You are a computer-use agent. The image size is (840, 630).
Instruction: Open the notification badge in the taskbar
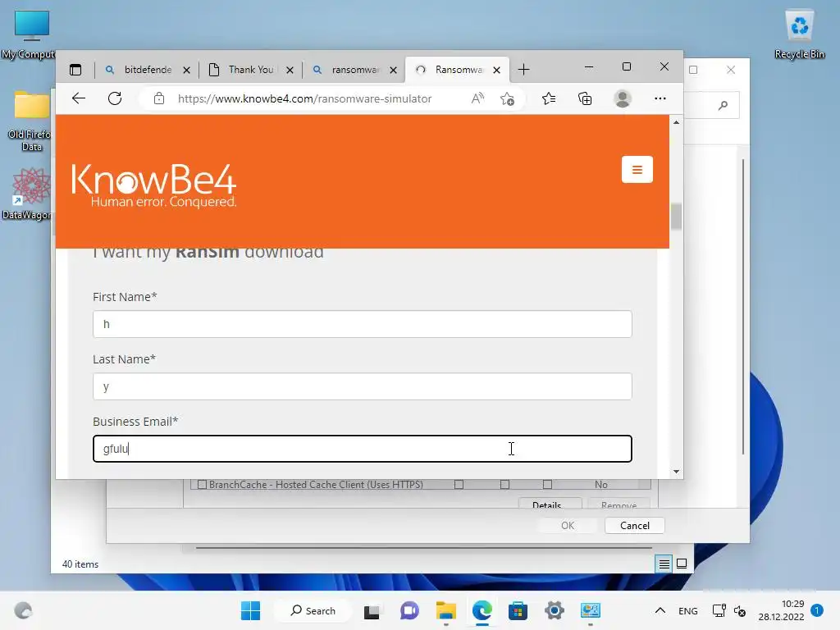point(817,610)
